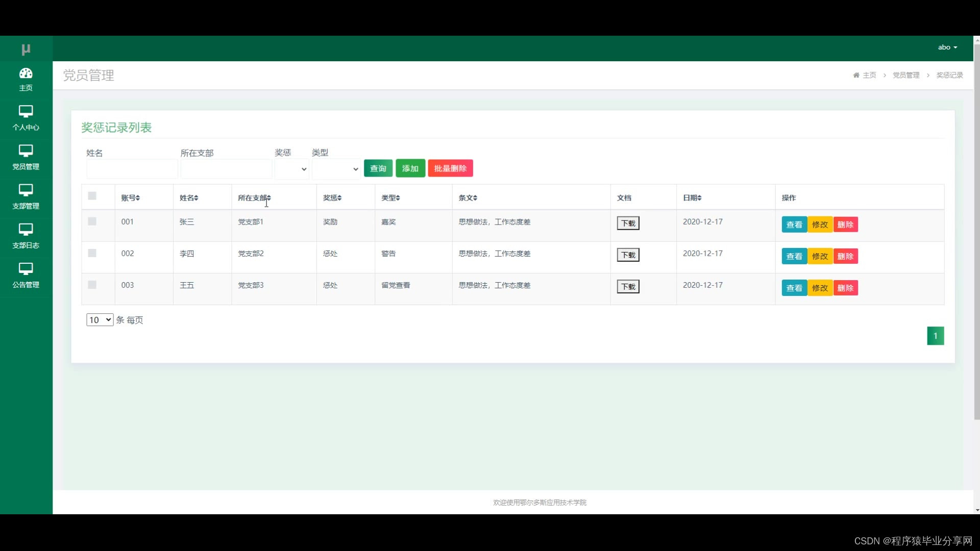Check the checkbox for row 003
Screen dimensions: 980x551
click(x=92, y=285)
